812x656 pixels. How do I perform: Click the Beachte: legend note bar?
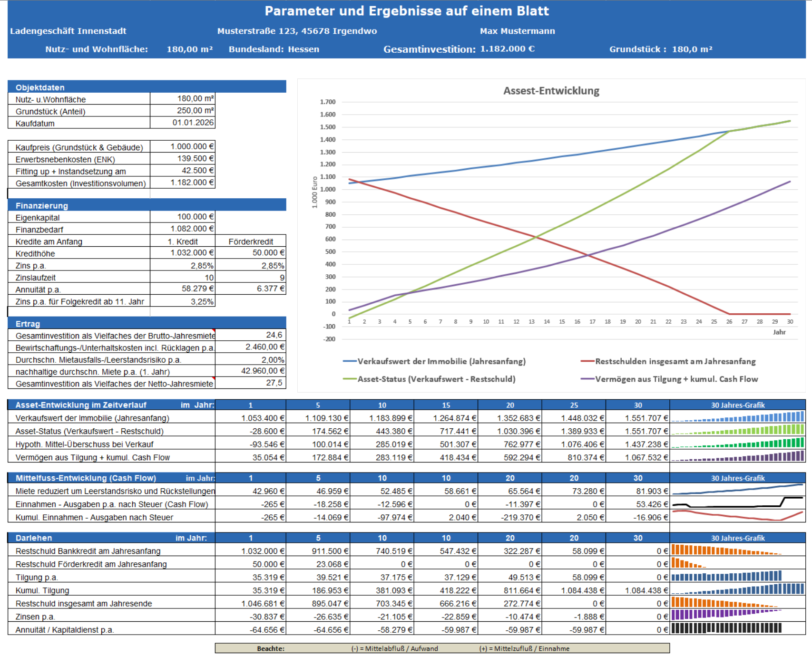[442, 648]
